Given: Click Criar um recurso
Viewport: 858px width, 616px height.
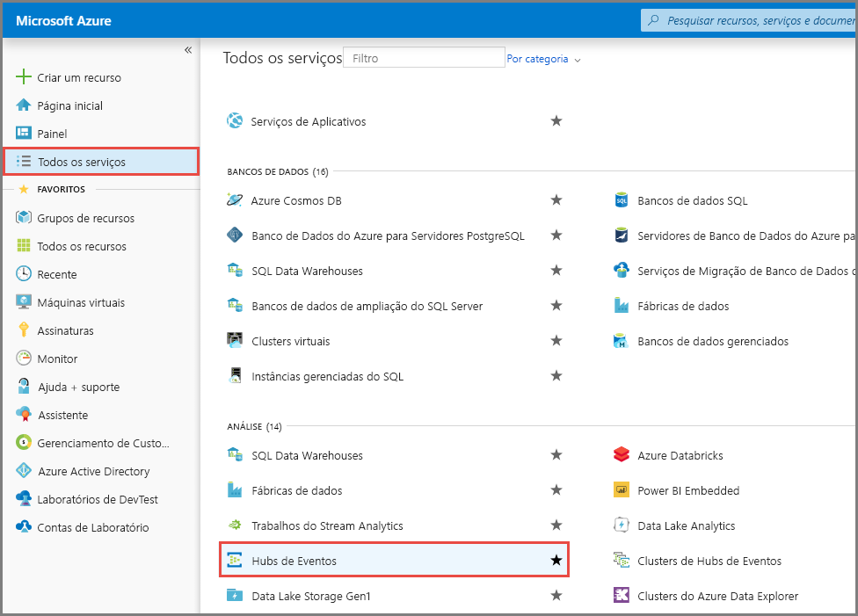Looking at the screenshot, I should click(75, 77).
